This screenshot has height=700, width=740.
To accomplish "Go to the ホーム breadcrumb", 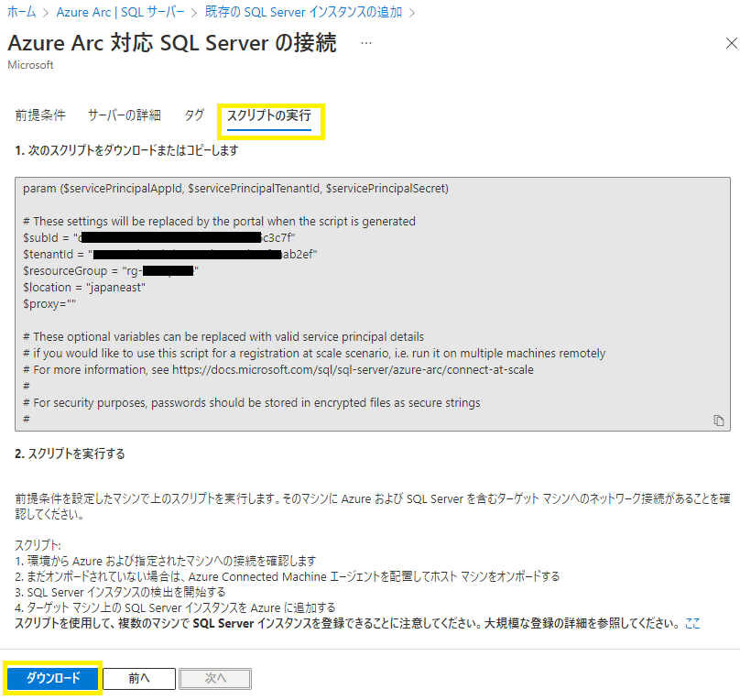I will pos(22,12).
